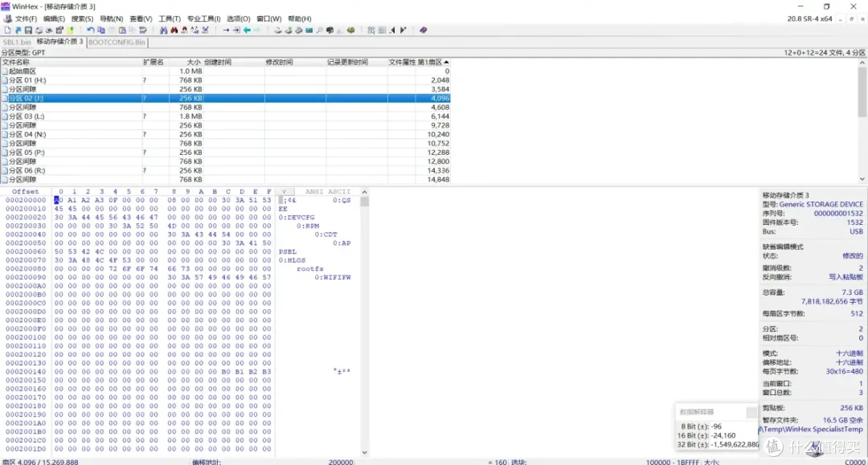Click the partition list vertical scrollbar
Viewport: 868px width, 465px height.
point(863,120)
